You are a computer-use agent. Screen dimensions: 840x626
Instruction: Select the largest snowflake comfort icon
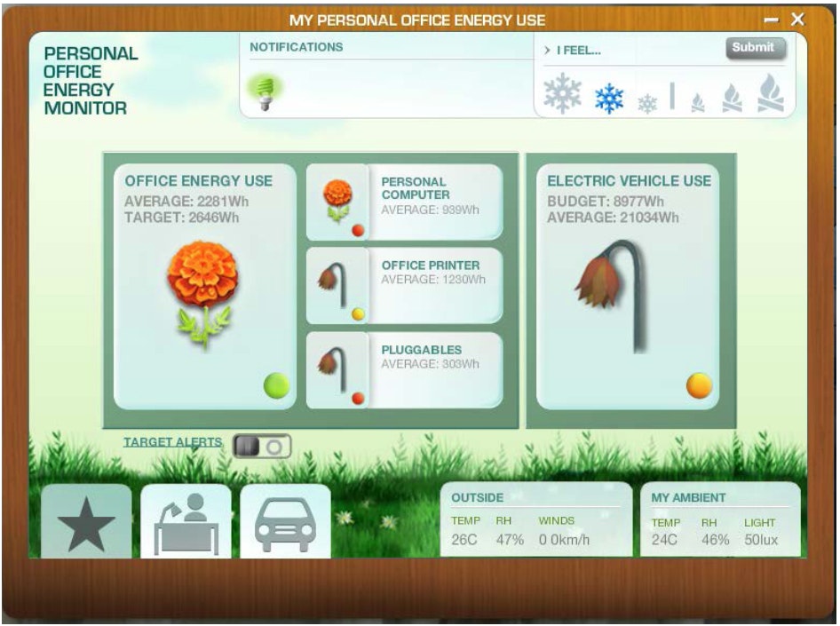tap(563, 93)
